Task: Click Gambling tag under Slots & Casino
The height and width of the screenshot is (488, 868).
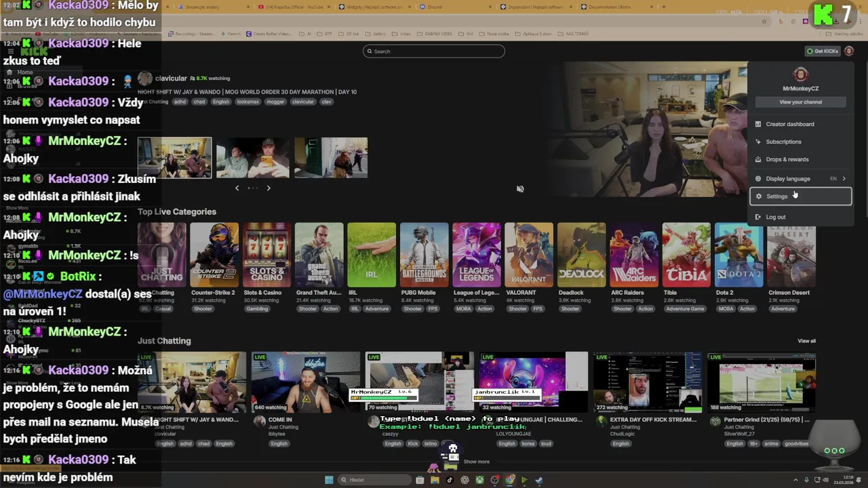Action: [257, 309]
